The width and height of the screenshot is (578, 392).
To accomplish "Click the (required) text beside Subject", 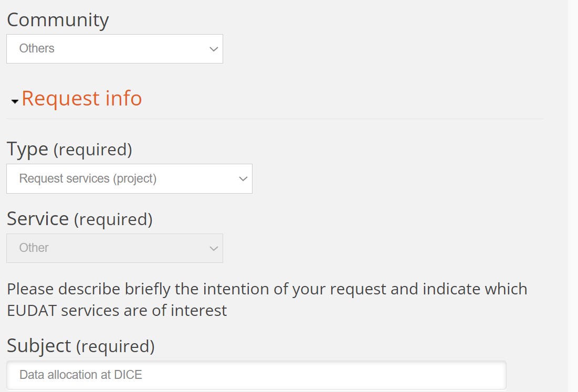I will tap(115, 347).
